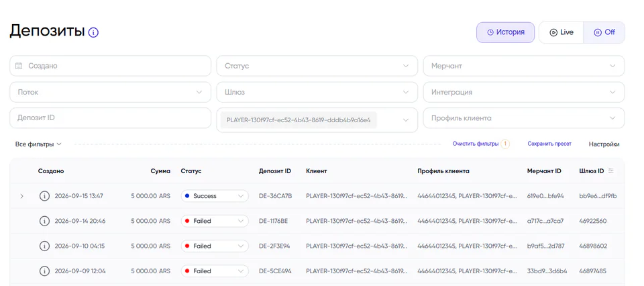Click deposit ID DE-36CA7B

point(275,196)
